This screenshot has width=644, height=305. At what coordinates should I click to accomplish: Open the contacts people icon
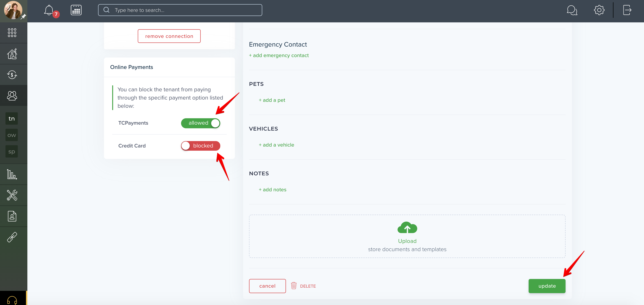pos(12,96)
